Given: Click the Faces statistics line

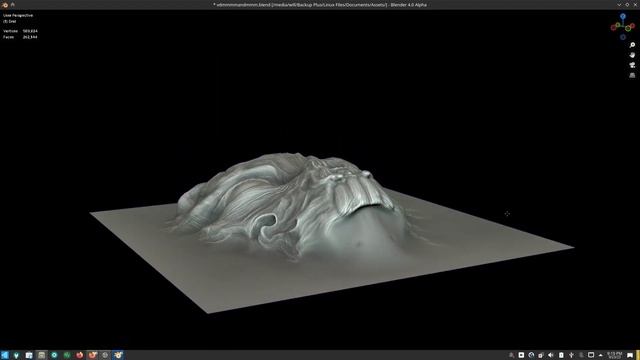Looking at the screenshot, I should 20,37.
